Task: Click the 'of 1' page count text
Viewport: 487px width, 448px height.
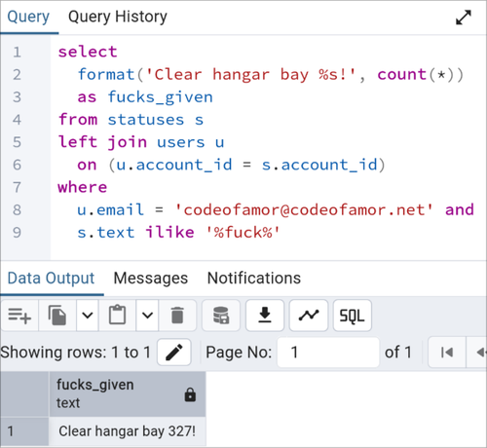Action: click(x=398, y=353)
